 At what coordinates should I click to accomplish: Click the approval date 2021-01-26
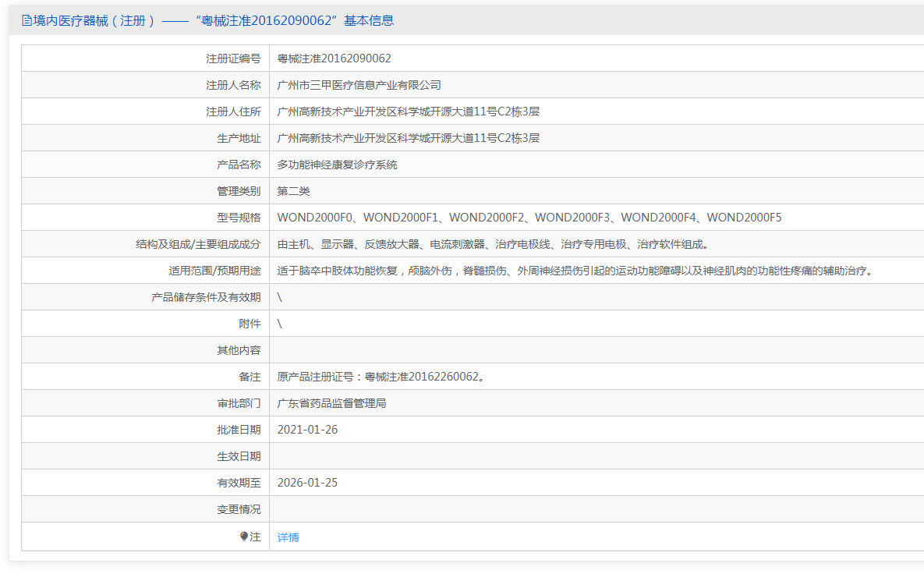coord(307,430)
